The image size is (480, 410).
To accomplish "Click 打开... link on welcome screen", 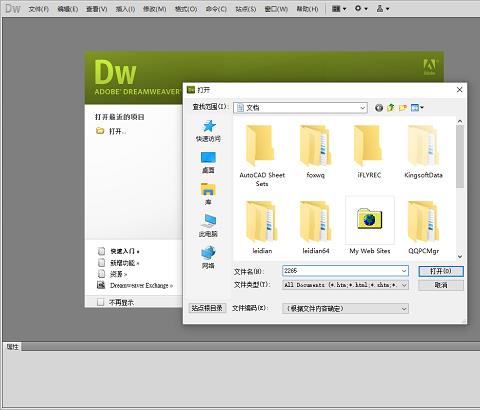I will tap(117, 131).
